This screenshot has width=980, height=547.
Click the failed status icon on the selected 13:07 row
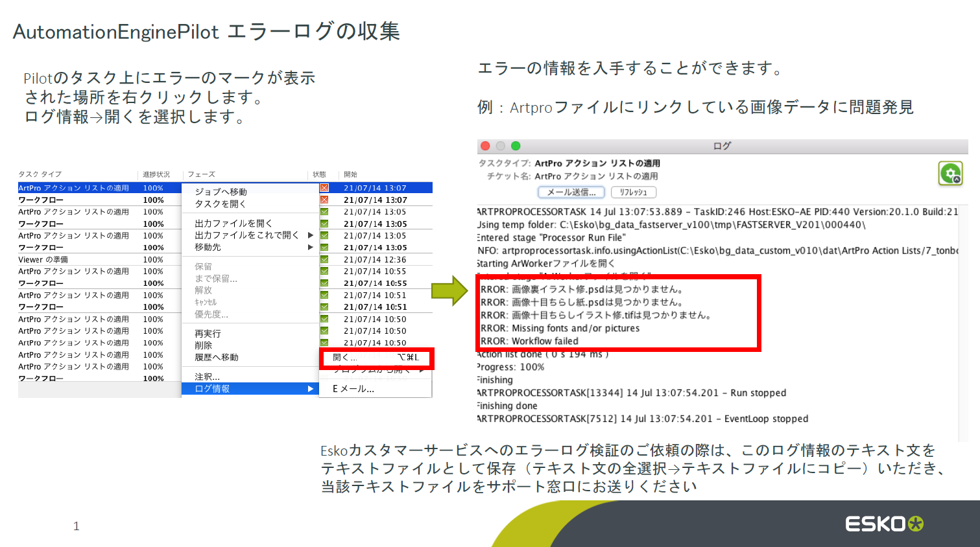click(324, 188)
